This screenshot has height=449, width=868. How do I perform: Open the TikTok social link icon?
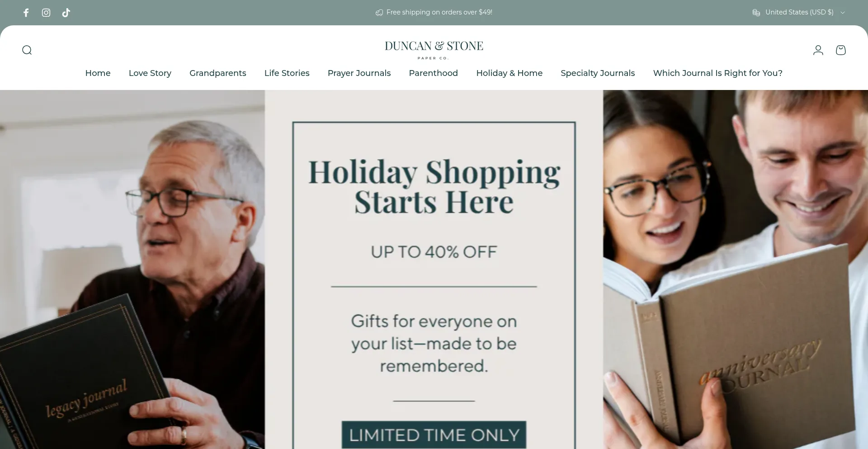click(66, 13)
